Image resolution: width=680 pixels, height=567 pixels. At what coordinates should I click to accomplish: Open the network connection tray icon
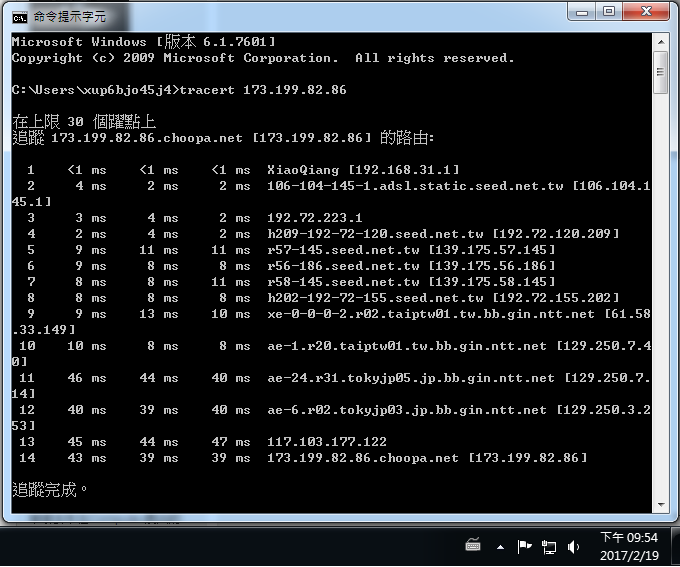click(549, 547)
